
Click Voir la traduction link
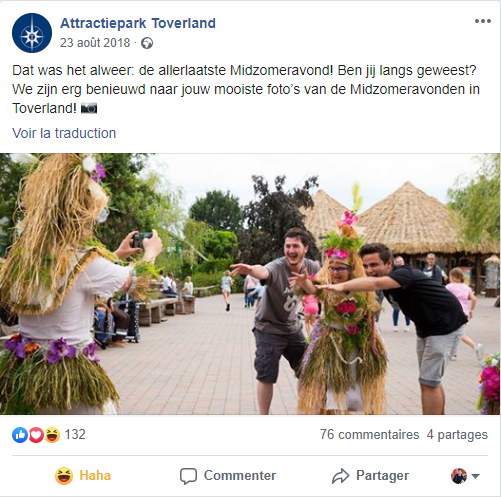pyautogui.click(x=64, y=133)
